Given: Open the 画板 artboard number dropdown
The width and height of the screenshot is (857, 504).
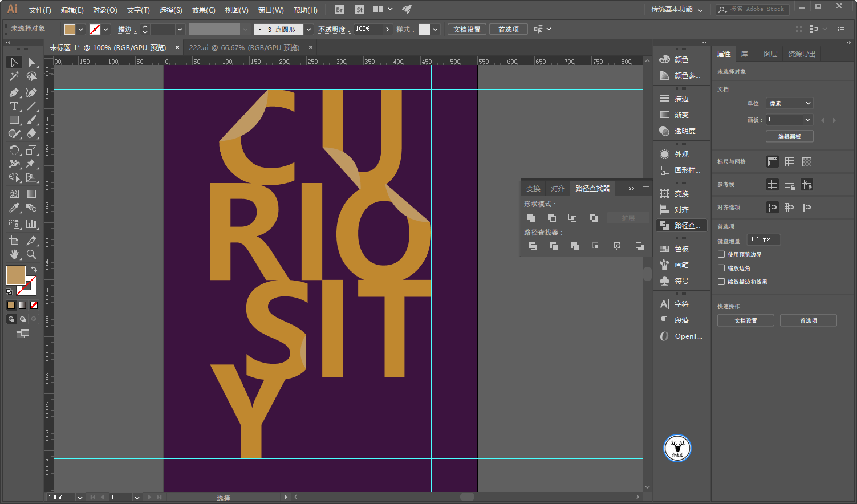Looking at the screenshot, I should (x=807, y=120).
